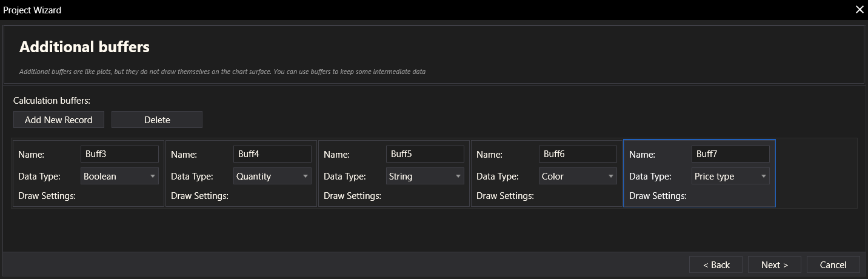
Task: Expand the Color data type dropdown
Action: (578, 176)
